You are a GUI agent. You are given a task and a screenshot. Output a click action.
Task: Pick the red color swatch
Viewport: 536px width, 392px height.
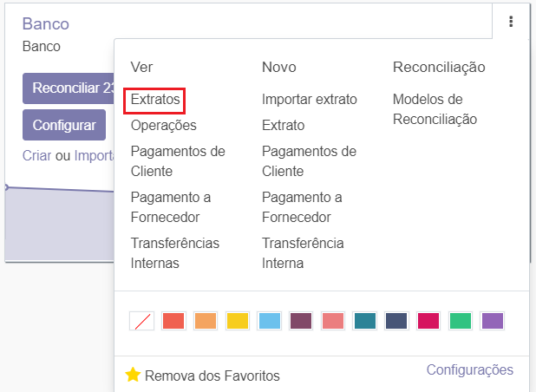173,321
